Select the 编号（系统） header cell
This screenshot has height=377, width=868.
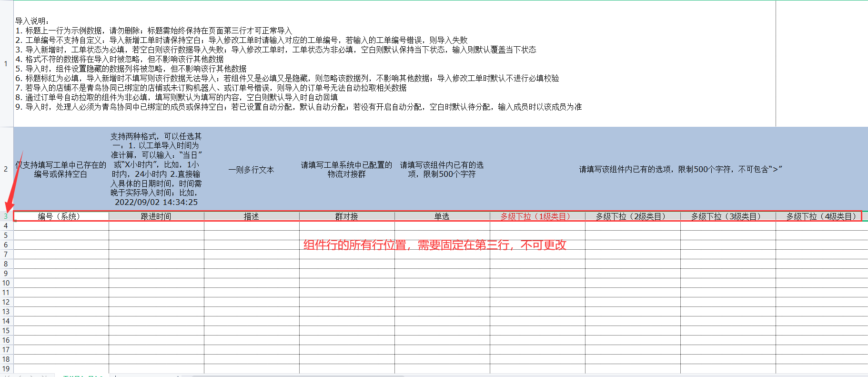pyautogui.click(x=61, y=216)
